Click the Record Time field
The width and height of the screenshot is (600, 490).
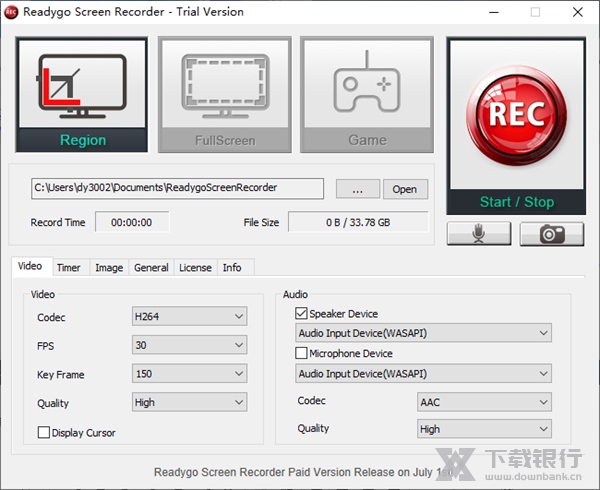point(132,222)
